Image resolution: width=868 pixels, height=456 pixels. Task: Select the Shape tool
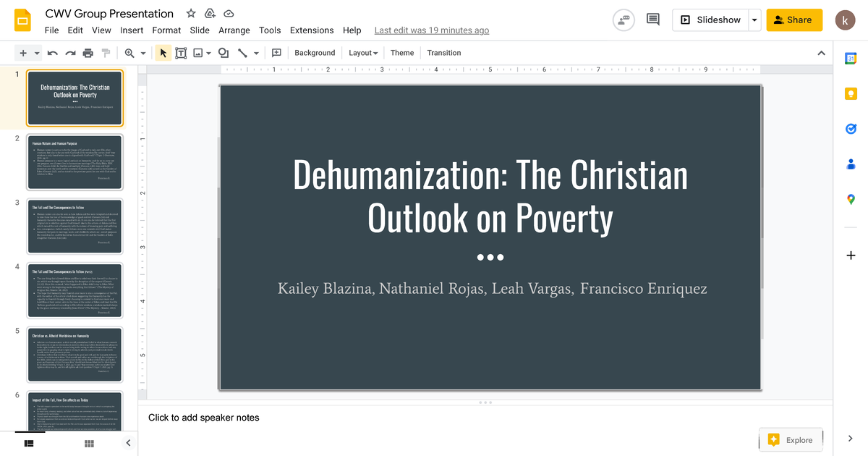[x=224, y=53]
